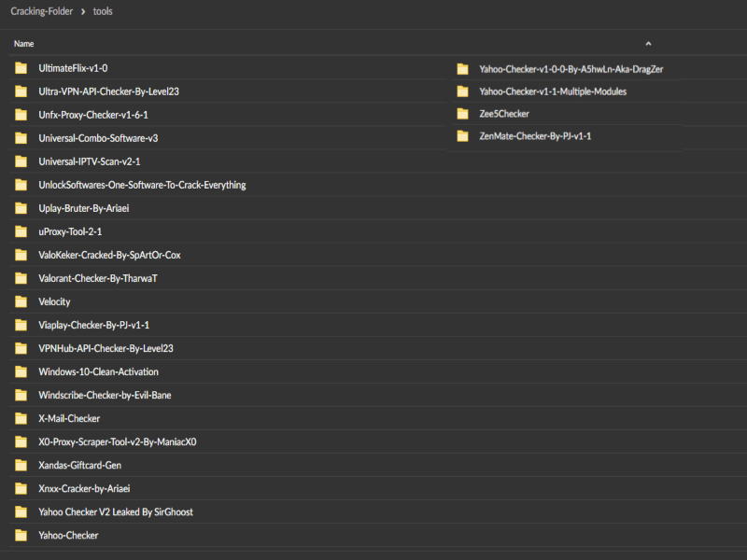Click the folder icon beside UltimateFlix-v1-0
This screenshot has width=747, height=560.
pos(21,68)
